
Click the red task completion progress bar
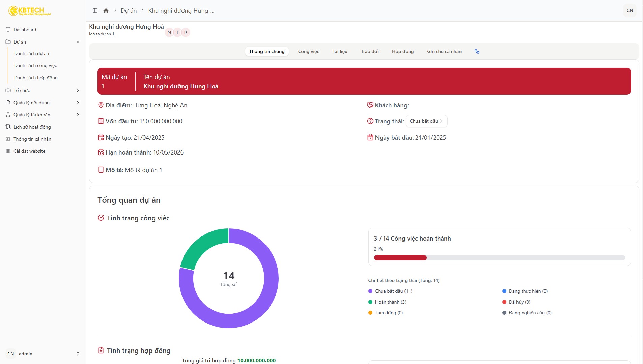click(400, 258)
